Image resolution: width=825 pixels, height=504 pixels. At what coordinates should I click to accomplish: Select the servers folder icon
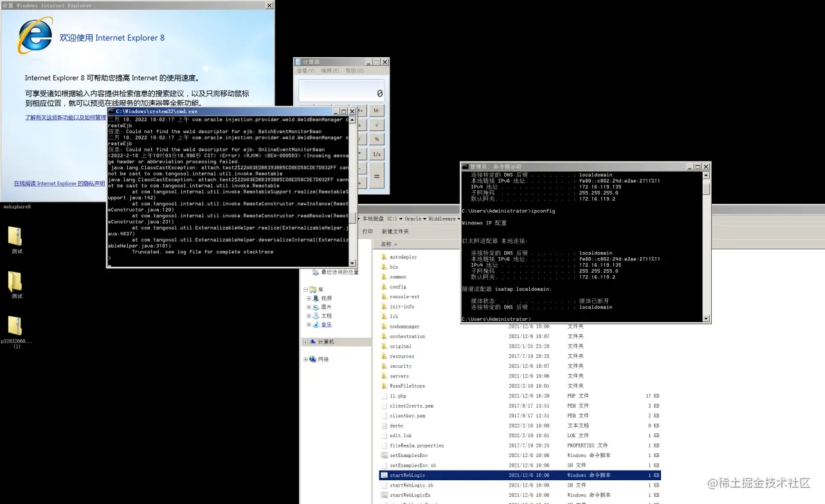tap(384, 376)
